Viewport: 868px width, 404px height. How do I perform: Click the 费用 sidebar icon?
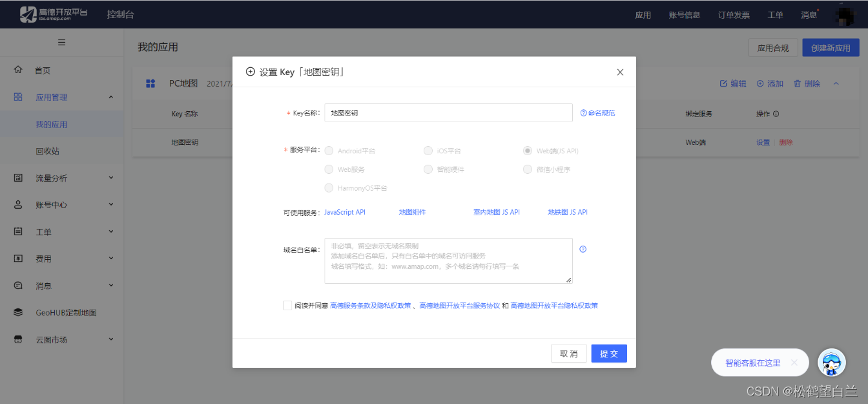pos(18,259)
